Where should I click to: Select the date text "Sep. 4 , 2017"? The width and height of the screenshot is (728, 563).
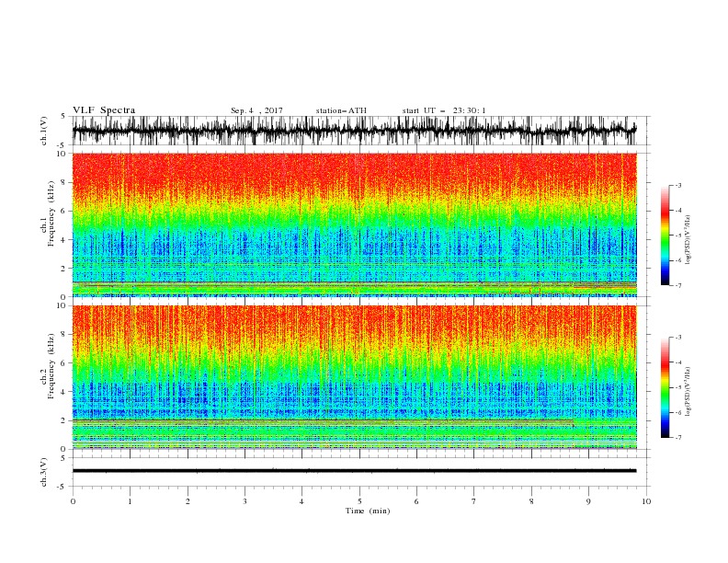[x=256, y=110]
